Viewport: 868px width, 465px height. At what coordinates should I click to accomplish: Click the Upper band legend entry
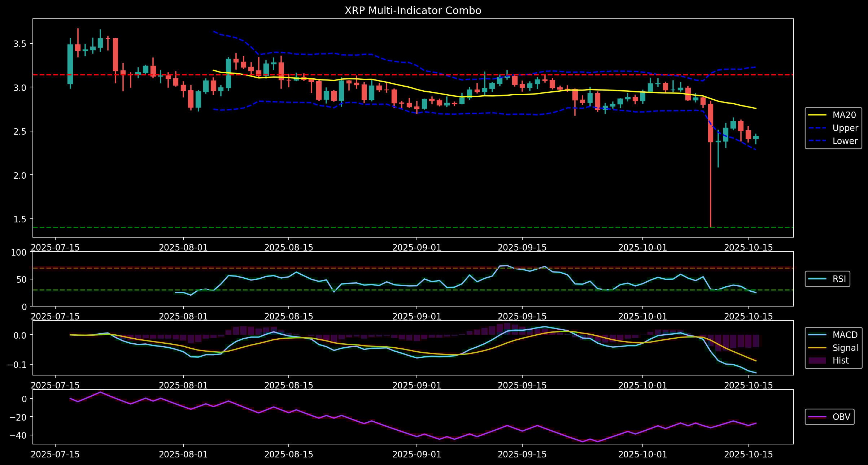pos(845,128)
